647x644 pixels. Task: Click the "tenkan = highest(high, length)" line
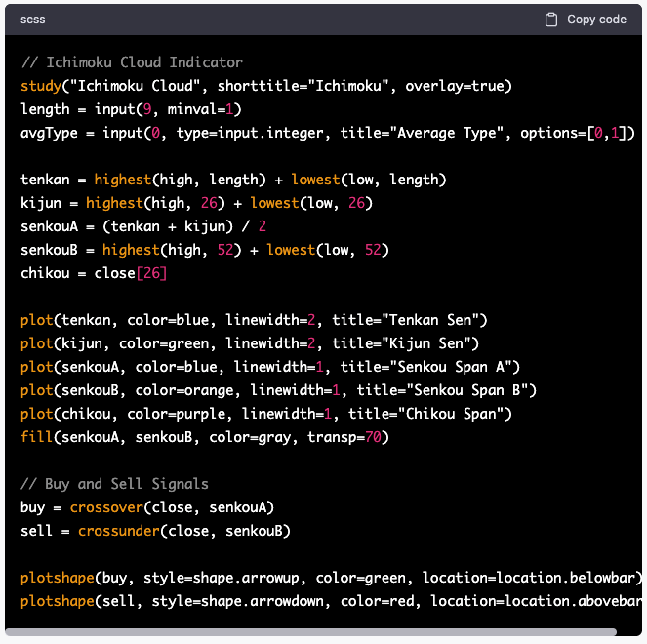coord(233,180)
